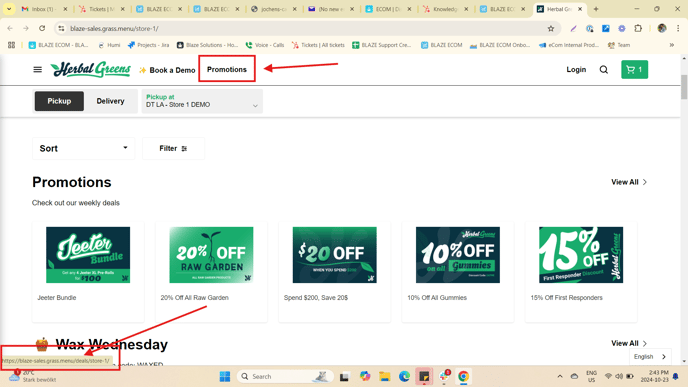The image size is (688, 387).
Task: Click the Windows taskbar Search box
Action: coord(285,376)
